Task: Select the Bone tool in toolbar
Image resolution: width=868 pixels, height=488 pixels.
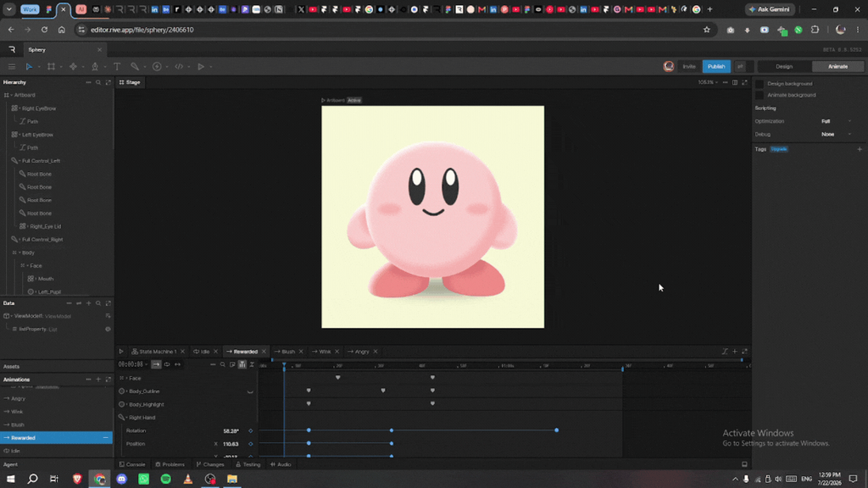Action: pyautogui.click(x=135, y=66)
